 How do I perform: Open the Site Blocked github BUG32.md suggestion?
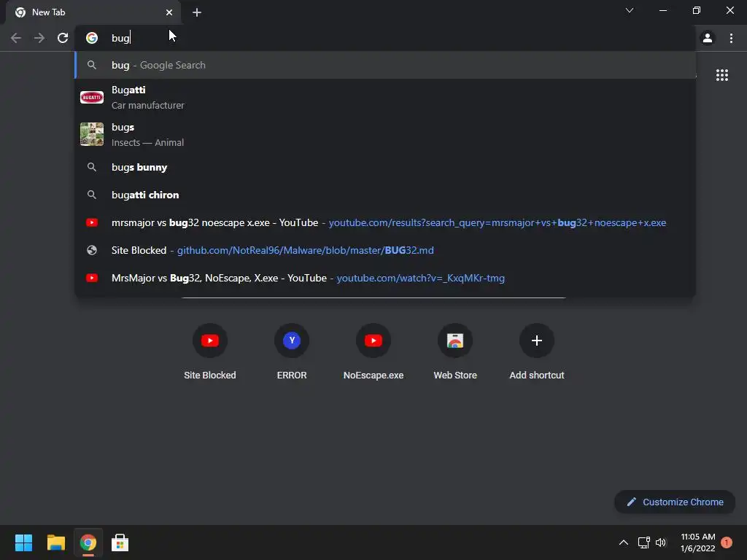(385, 250)
